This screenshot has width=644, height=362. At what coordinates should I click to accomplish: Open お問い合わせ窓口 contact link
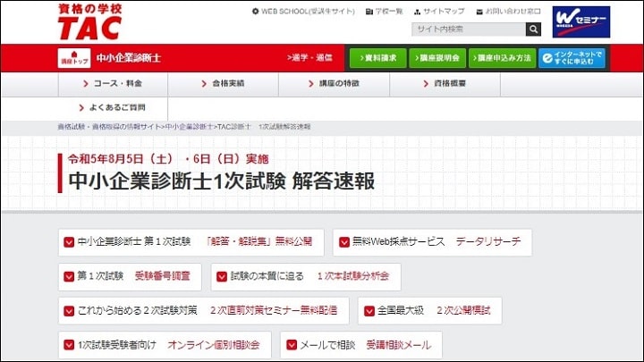point(508,12)
